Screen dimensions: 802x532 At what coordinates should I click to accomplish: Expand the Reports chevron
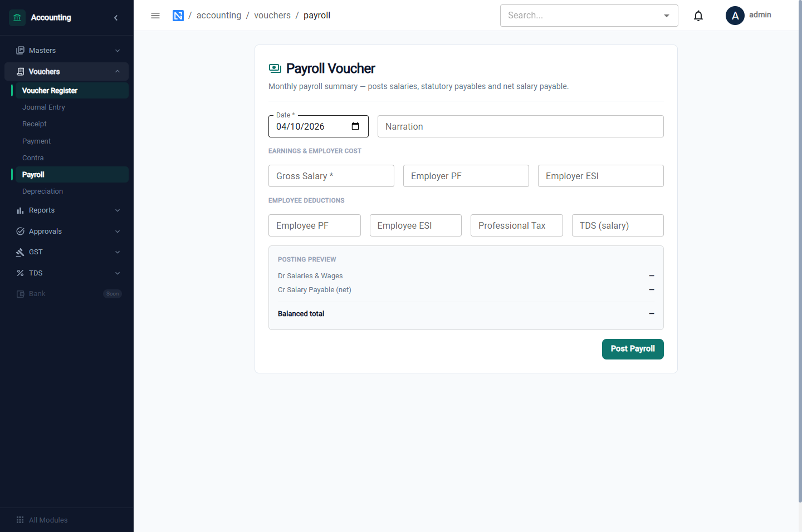coord(118,210)
